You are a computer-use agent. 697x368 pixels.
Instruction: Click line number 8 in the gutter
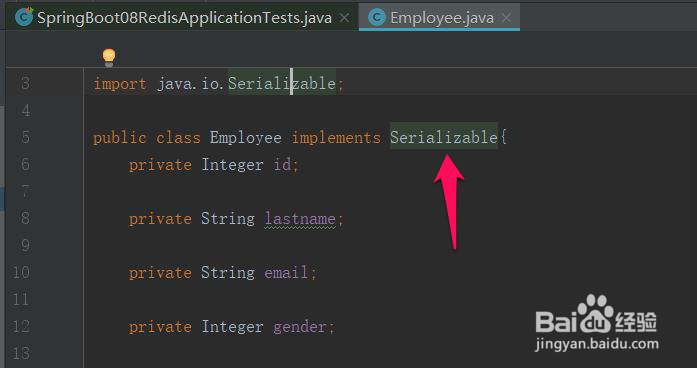click(x=25, y=218)
